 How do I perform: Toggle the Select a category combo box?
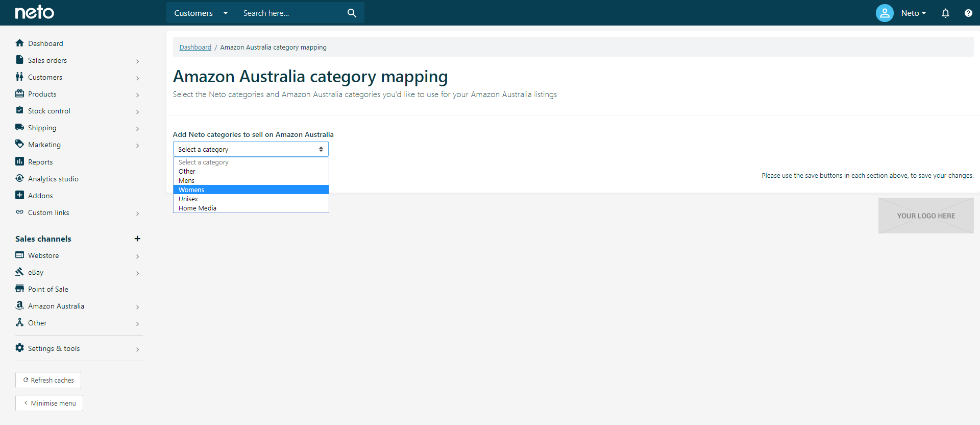point(251,149)
